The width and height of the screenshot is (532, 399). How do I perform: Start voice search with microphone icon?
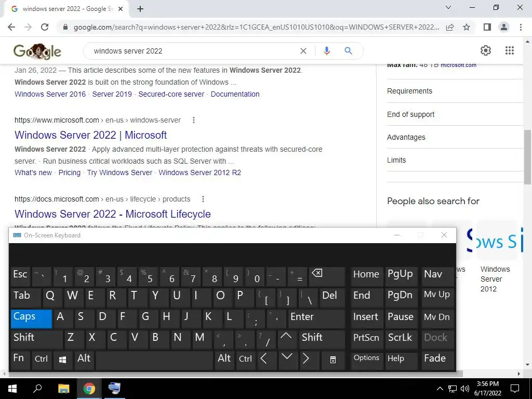[x=326, y=51]
